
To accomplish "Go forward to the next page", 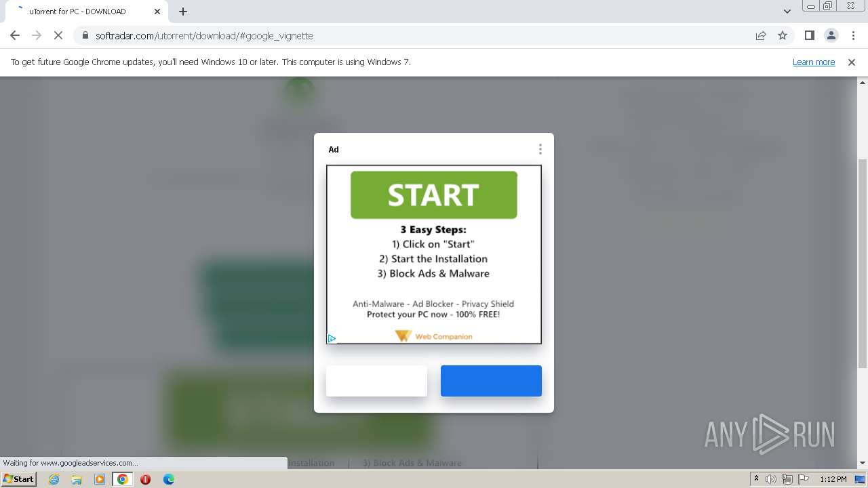I will (x=37, y=35).
